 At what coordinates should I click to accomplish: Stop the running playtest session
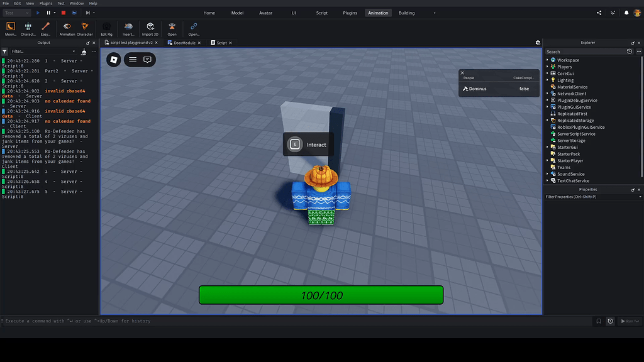tap(63, 13)
